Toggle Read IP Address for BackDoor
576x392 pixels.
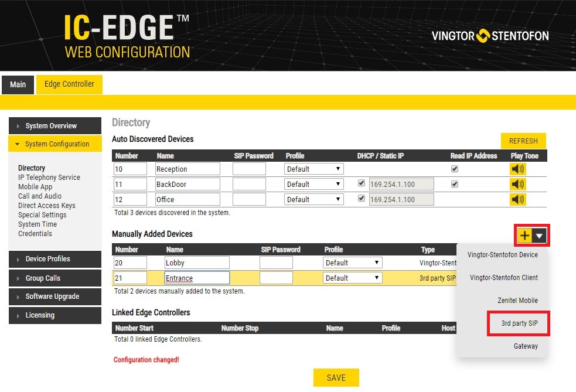click(454, 184)
